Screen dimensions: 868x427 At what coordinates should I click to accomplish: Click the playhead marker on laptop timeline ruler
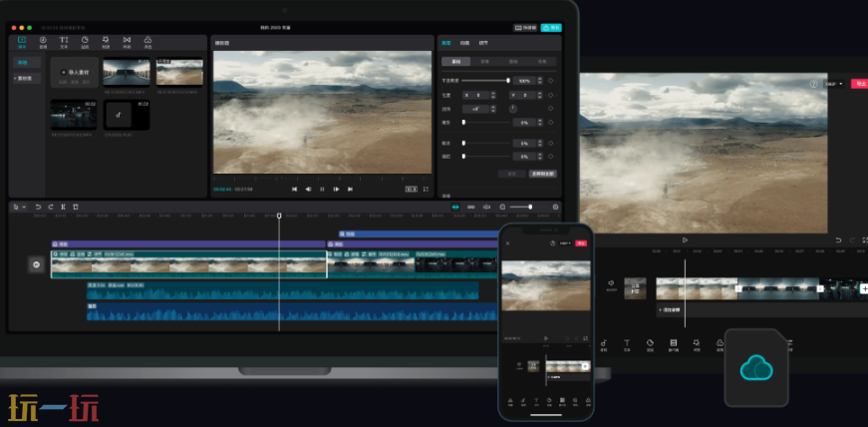point(279,215)
